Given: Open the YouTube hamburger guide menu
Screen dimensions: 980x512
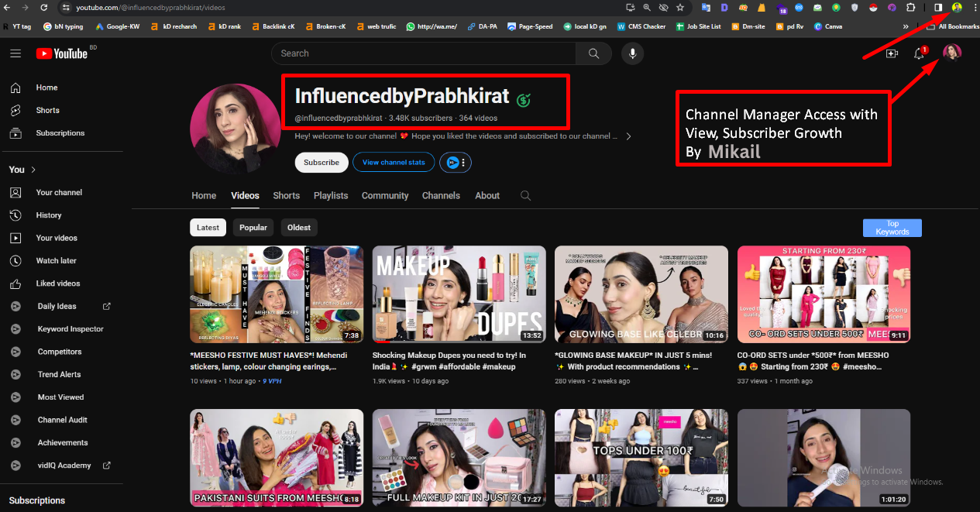Looking at the screenshot, I should point(15,53).
